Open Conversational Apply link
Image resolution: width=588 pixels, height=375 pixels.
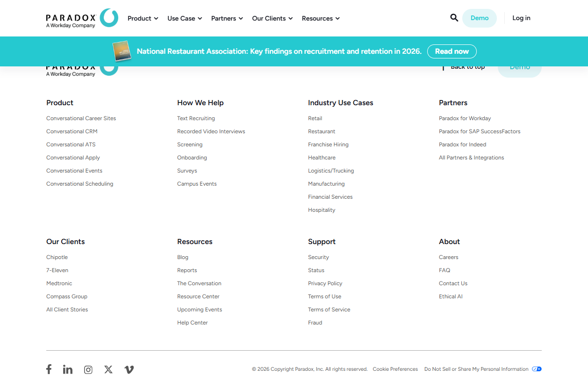tap(73, 158)
